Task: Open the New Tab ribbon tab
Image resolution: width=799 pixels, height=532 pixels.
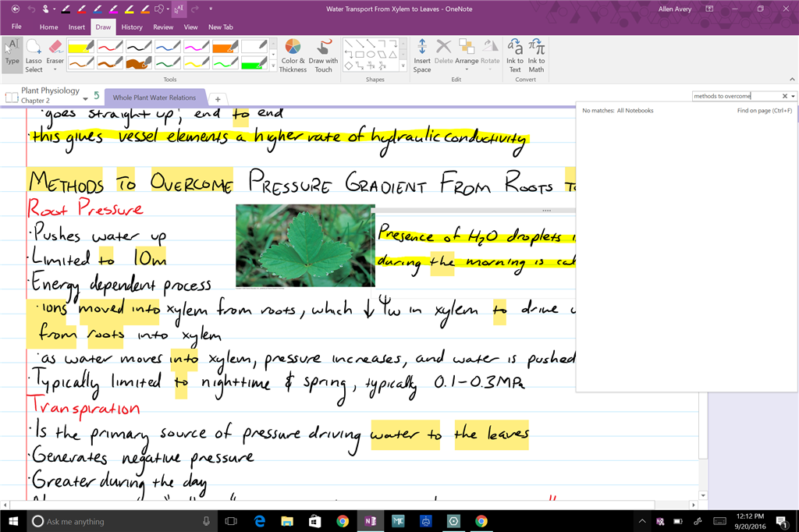Action: [x=221, y=27]
